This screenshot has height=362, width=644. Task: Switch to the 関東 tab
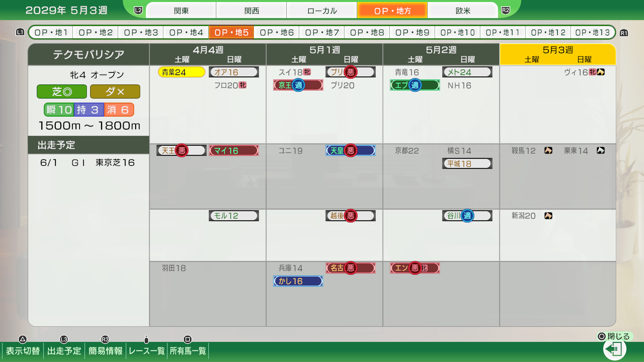tap(181, 11)
